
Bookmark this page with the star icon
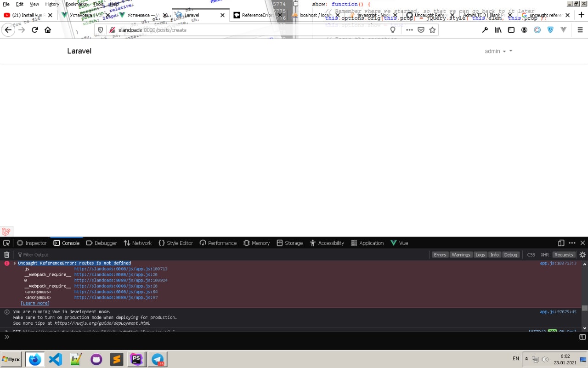pos(432,30)
